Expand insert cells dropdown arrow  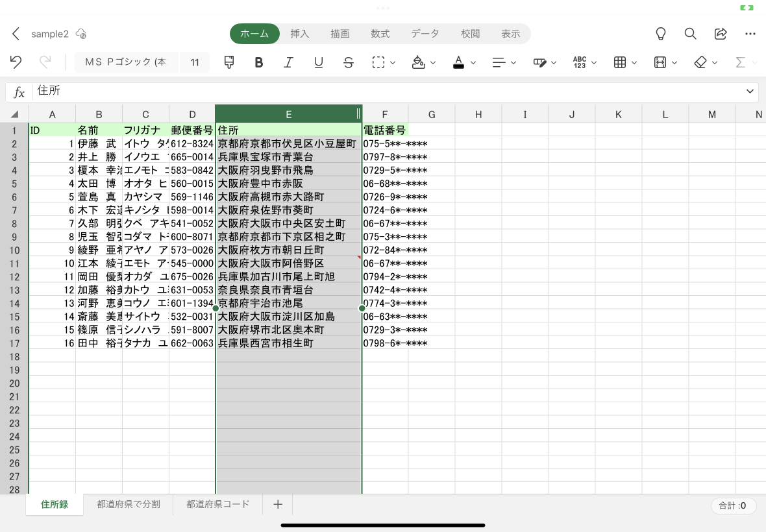point(634,62)
